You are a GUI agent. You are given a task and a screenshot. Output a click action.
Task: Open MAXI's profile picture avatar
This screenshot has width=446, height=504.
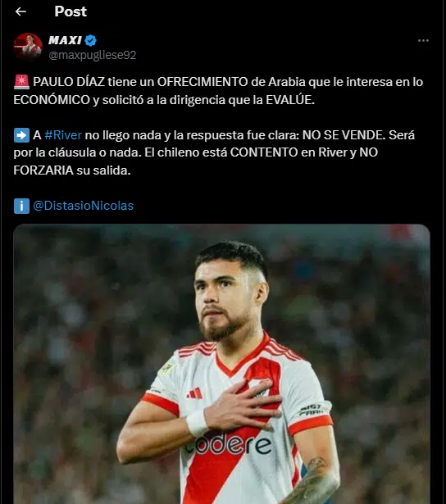(x=28, y=48)
